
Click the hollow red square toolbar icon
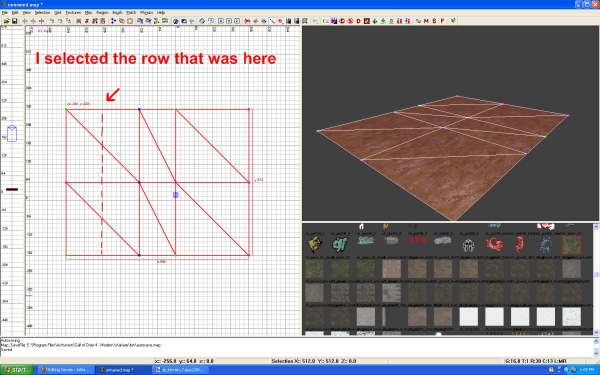tap(130, 21)
